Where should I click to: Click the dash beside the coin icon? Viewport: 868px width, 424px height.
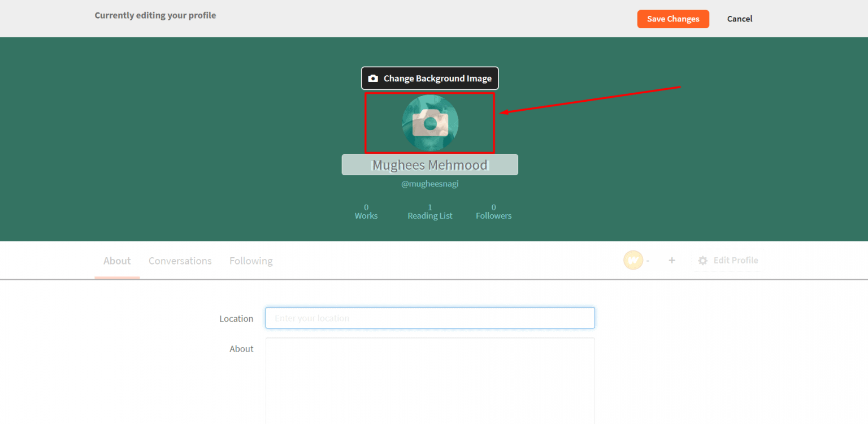click(x=648, y=261)
